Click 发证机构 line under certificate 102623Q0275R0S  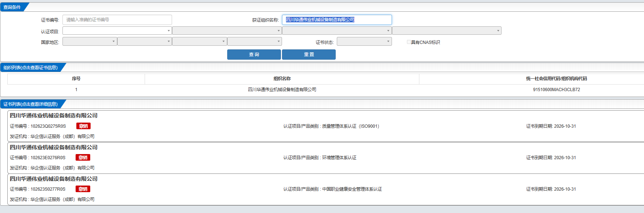coord(52,137)
